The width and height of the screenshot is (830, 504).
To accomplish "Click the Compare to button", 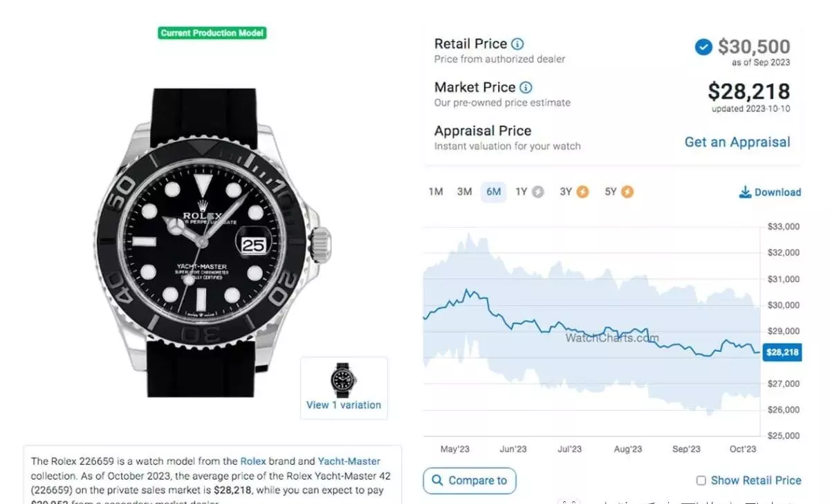I will (470, 480).
